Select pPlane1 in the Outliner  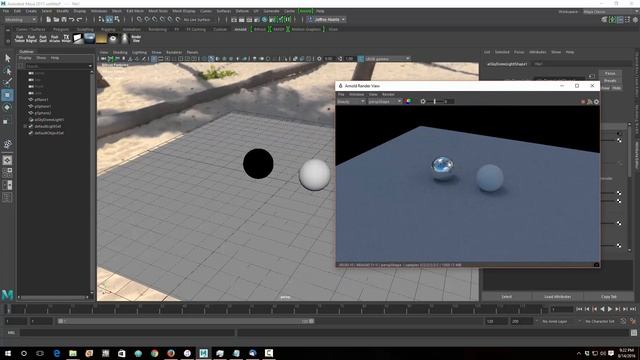click(41, 100)
